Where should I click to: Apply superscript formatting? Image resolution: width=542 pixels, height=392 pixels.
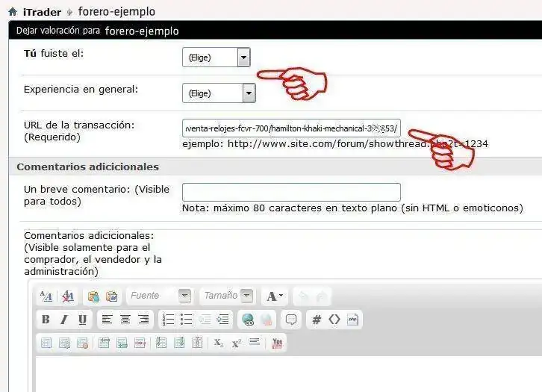point(237,343)
